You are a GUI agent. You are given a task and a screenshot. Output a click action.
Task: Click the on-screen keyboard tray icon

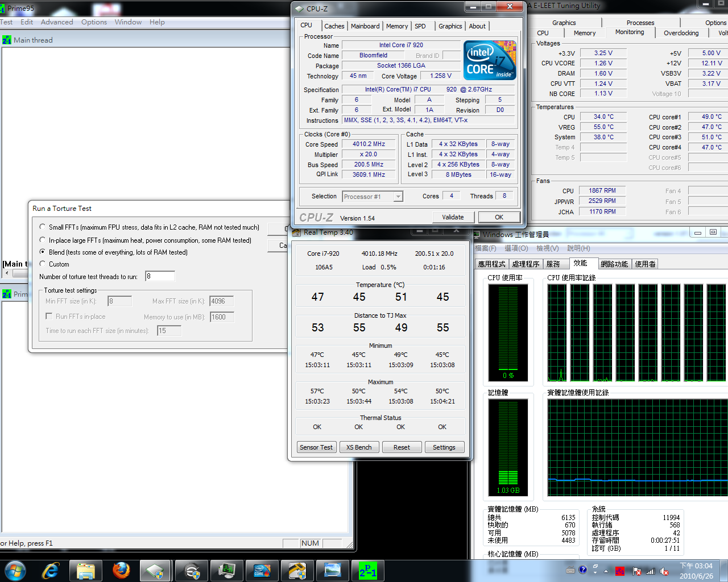570,570
